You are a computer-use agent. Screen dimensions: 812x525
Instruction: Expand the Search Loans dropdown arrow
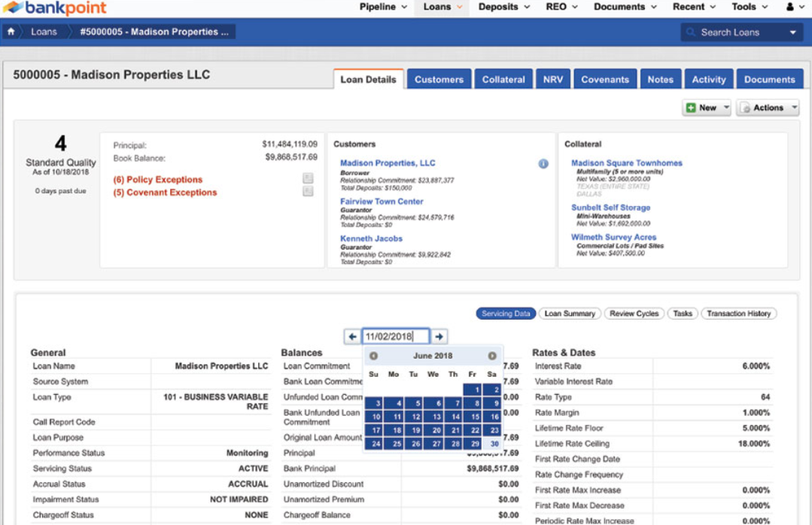pos(792,32)
